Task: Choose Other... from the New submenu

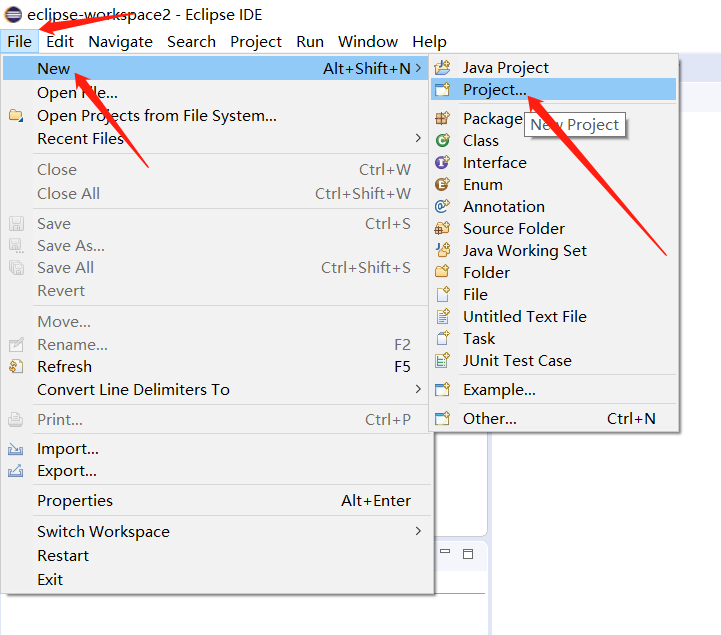Action: click(489, 419)
